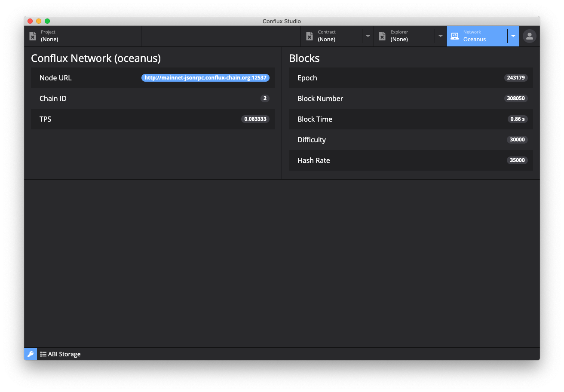Expand the Explorer dropdown arrow
The width and height of the screenshot is (564, 392).
[441, 36]
